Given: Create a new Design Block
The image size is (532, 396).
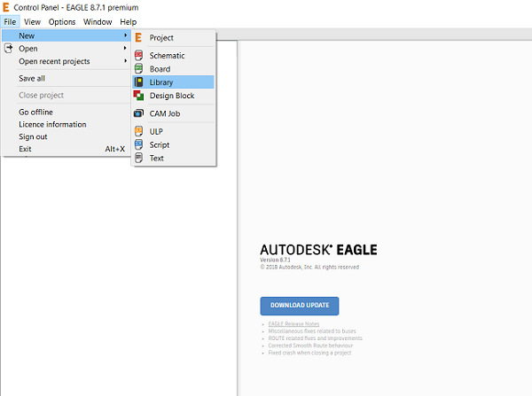Looking at the screenshot, I should 174,96.
